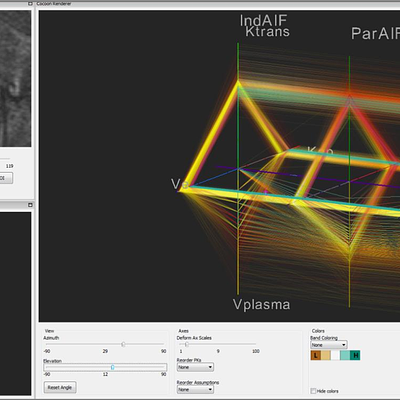Click the Elevation slider handle
The image size is (400, 400).
coord(113,367)
